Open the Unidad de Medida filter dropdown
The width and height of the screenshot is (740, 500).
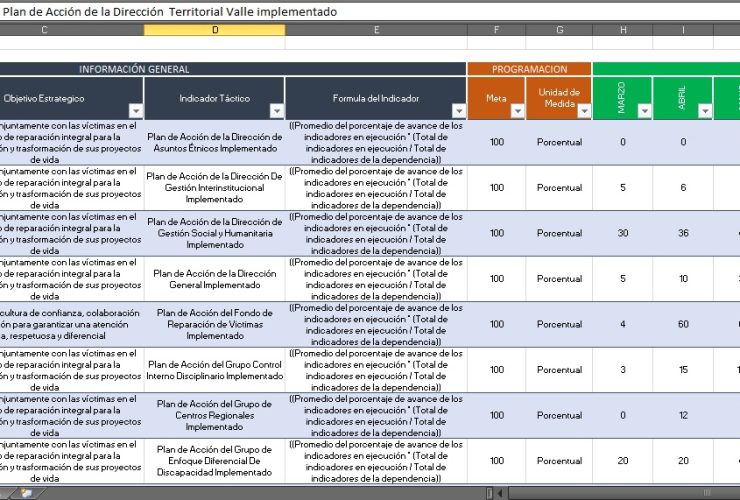(x=584, y=111)
